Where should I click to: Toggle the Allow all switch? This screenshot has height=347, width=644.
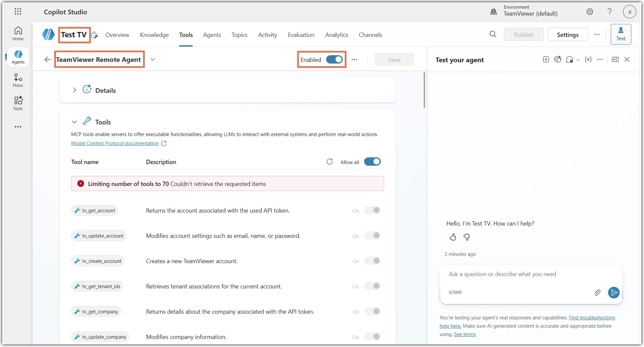pos(372,162)
